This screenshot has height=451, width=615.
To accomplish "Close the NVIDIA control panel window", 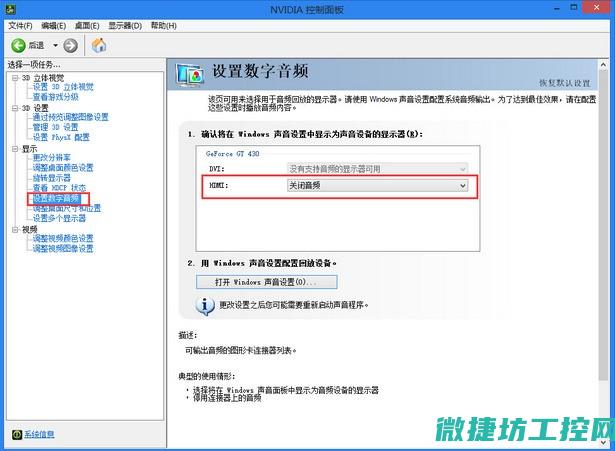I will [596, 8].
